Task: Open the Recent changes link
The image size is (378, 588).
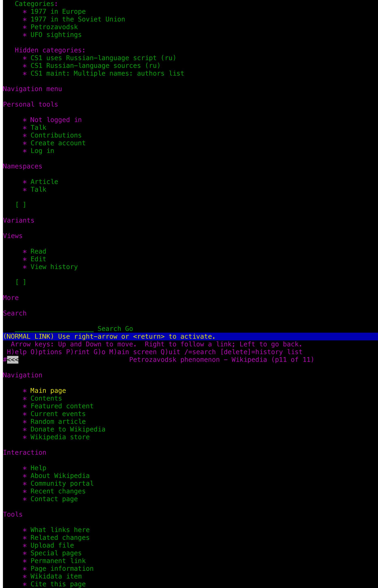Action: pyautogui.click(x=58, y=491)
